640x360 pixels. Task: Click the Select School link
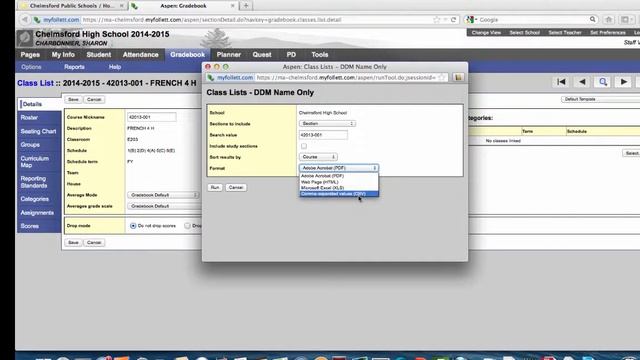(524, 33)
